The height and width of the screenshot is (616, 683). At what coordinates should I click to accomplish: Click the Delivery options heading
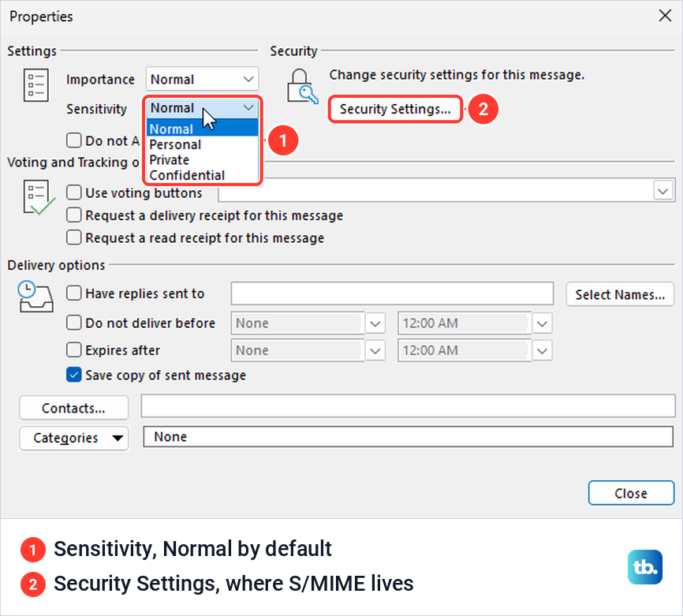click(x=56, y=265)
